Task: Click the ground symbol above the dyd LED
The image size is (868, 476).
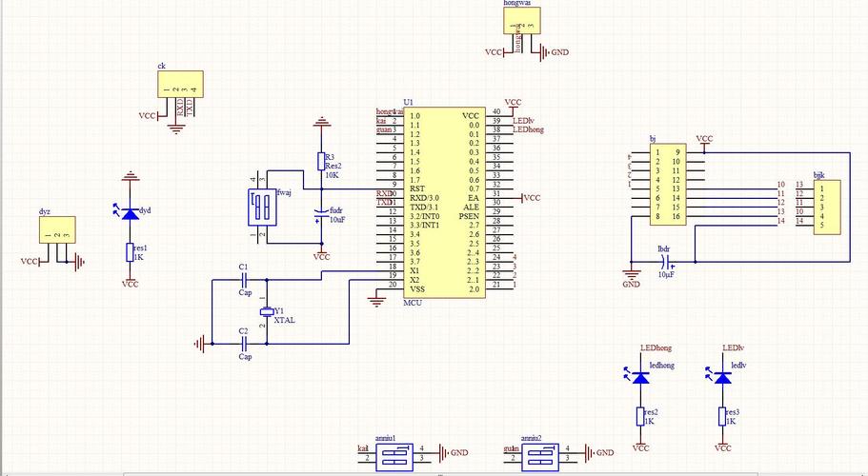Action: click(131, 176)
